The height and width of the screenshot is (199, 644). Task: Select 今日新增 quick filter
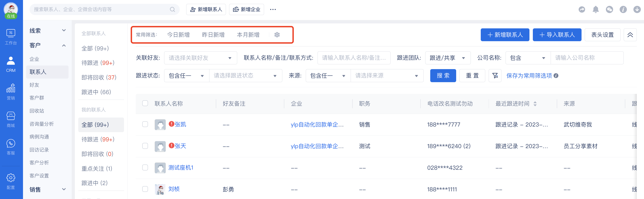(x=178, y=35)
